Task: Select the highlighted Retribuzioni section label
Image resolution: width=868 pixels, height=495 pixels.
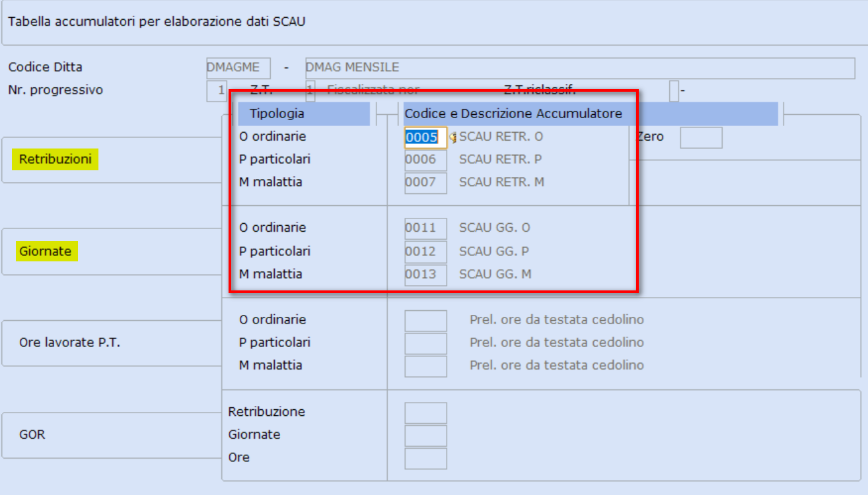Action: click(55, 159)
